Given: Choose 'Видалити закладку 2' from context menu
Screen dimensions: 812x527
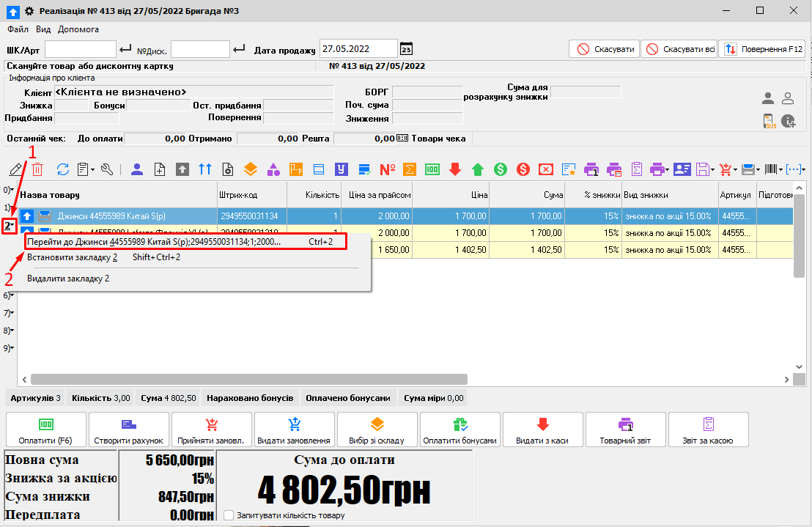Looking at the screenshot, I should 68,279.
